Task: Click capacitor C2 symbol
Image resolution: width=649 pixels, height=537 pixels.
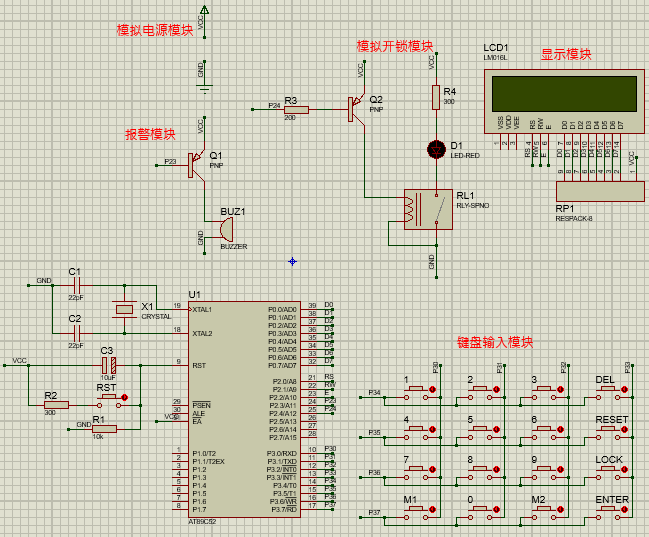Action: (77, 332)
